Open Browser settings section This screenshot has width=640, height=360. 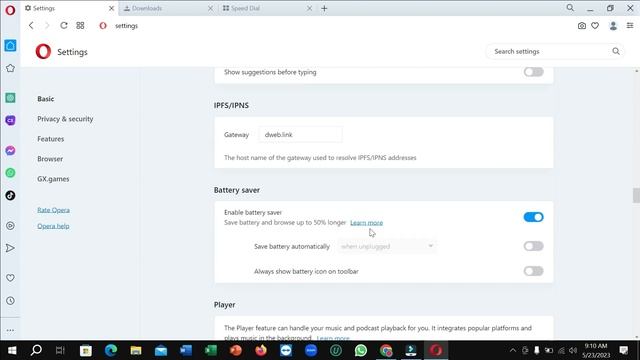[50, 159]
